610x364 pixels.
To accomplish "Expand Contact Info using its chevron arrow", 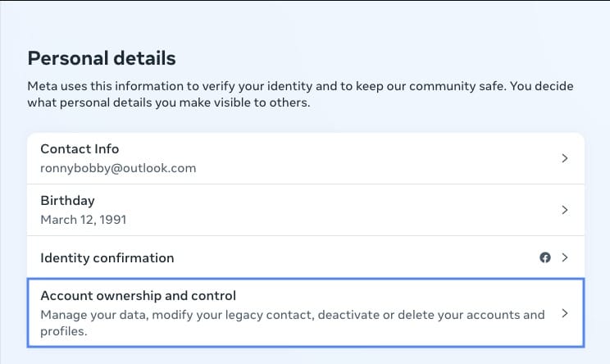I will coord(565,158).
